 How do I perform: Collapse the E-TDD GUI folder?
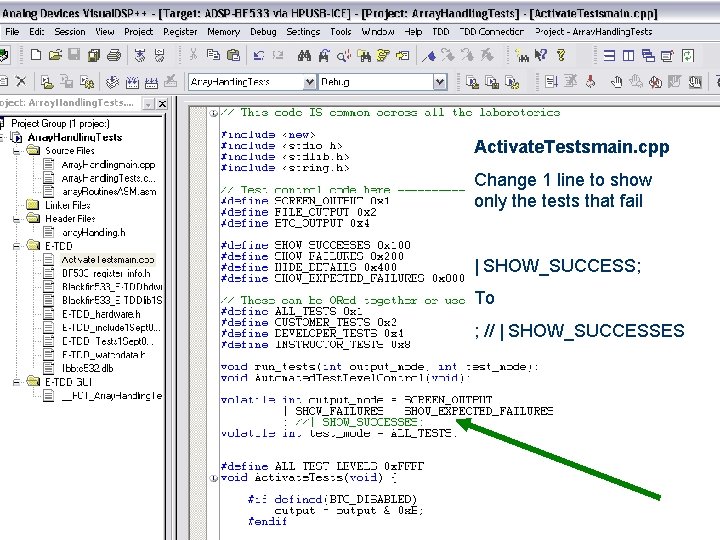[x=17, y=382]
